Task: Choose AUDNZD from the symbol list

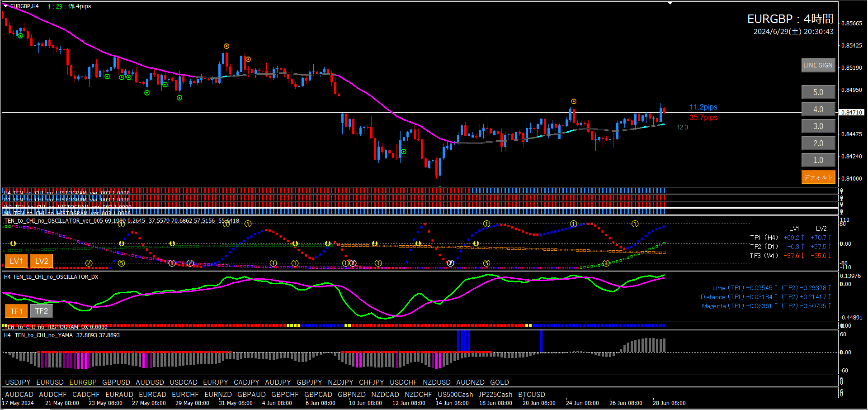Action: pyautogui.click(x=471, y=382)
